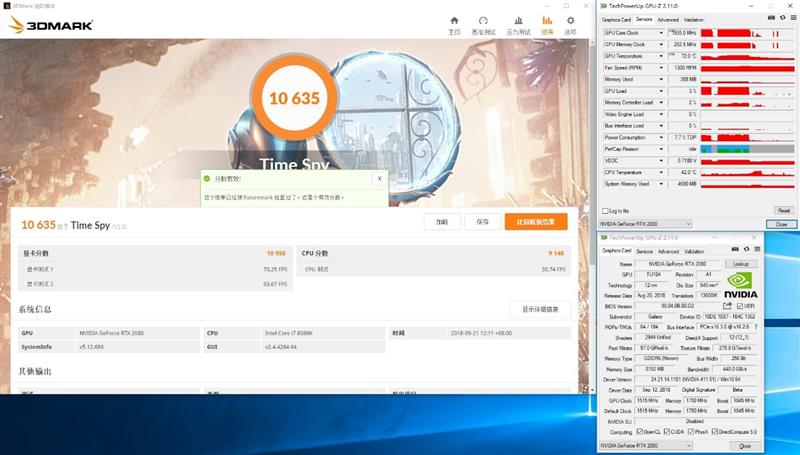The image size is (800, 455).
Task: Open the Fan Speed (RPM) sensor dropdown
Action: click(661, 68)
